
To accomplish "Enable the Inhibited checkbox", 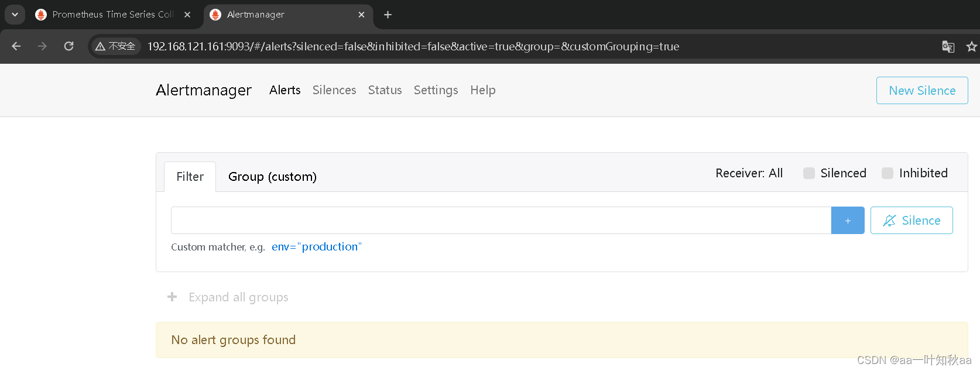I will click(x=888, y=173).
